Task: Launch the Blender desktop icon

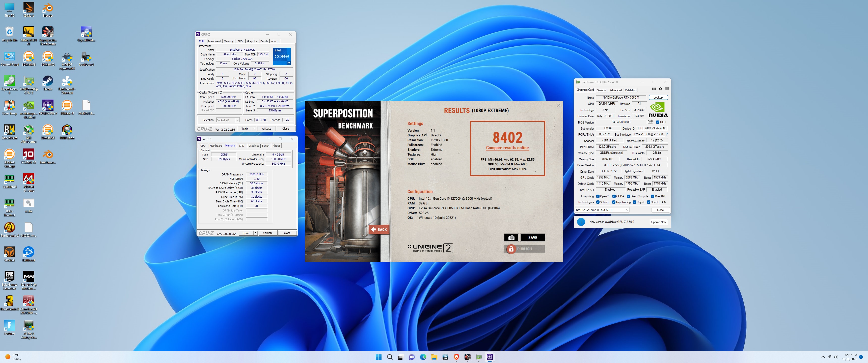Action: (48, 9)
